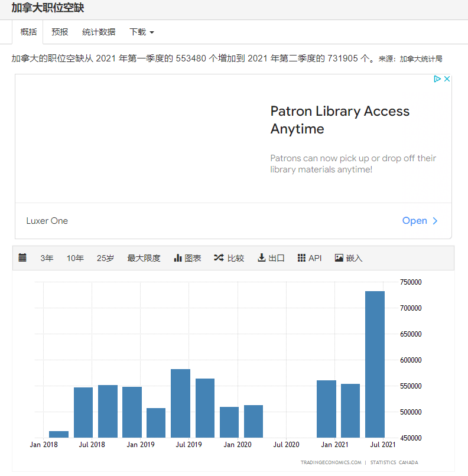The height and width of the screenshot is (476, 468).
Task: Click the Open arrow chevron in ad
Action: click(435, 221)
